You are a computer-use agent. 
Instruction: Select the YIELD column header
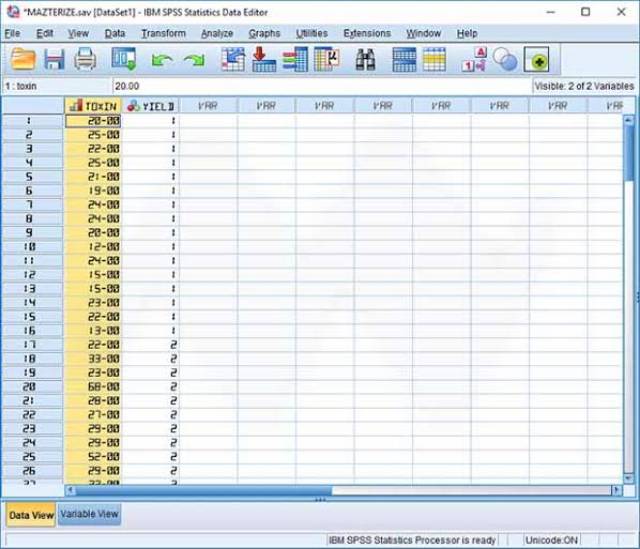(151, 105)
